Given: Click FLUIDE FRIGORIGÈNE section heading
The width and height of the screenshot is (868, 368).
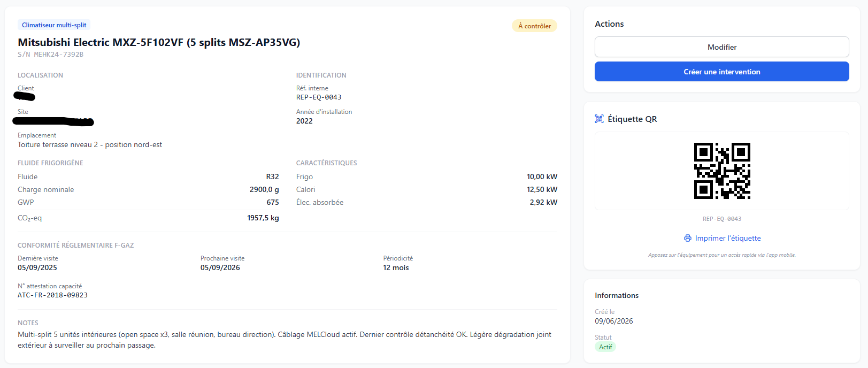Looking at the screenshot, I should pyautogui.click(x=50, y=163).
